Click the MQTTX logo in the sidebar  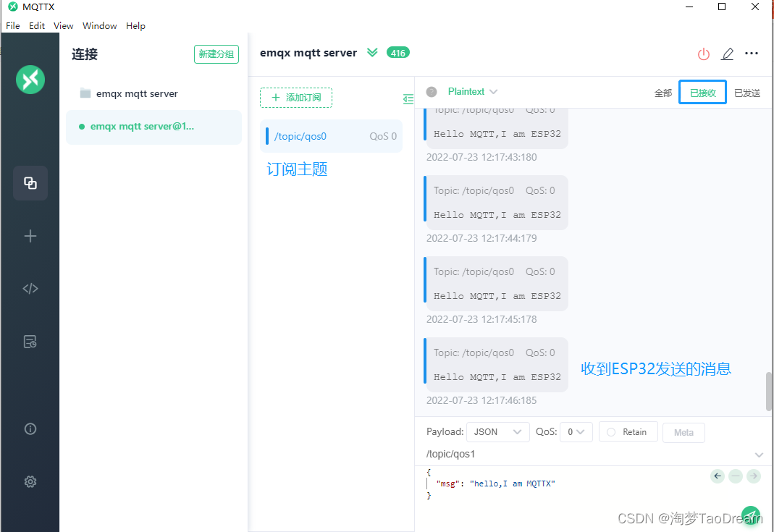(x=30, y=80)
